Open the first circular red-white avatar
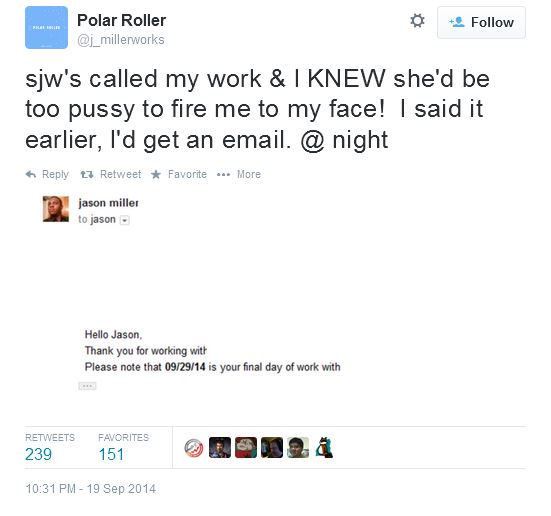The height and width of the screenshot is (516, 551). coord(194,448)
